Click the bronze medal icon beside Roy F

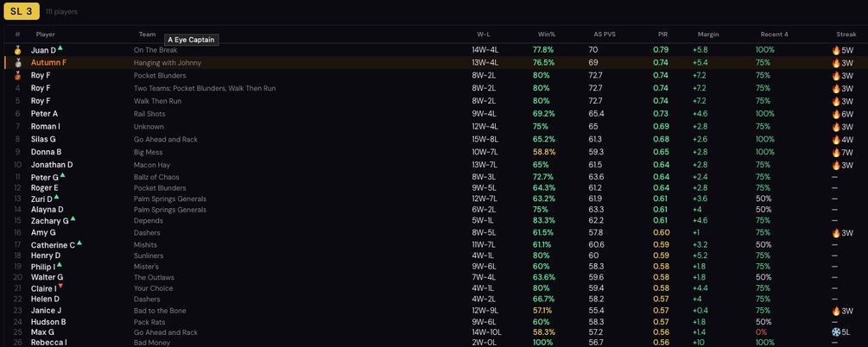18,76
